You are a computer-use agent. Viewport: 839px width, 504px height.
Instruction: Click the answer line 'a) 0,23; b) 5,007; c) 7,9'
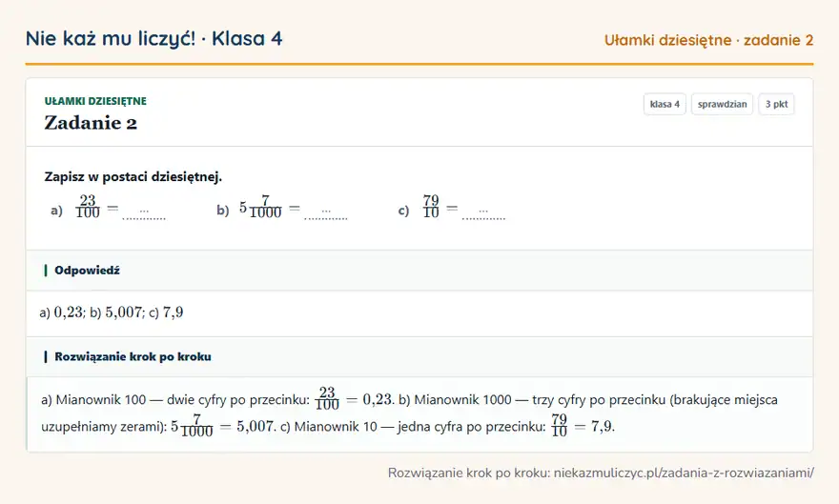click(x=112, y=312)
